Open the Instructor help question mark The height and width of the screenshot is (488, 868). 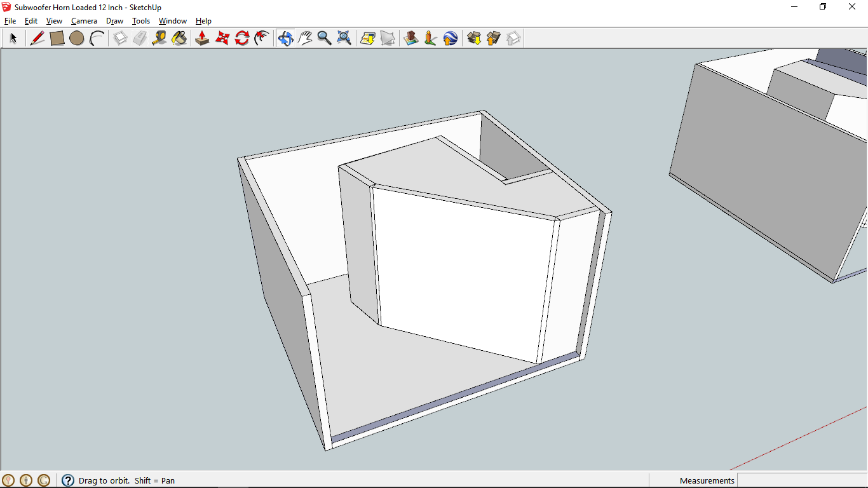point(68,480)
